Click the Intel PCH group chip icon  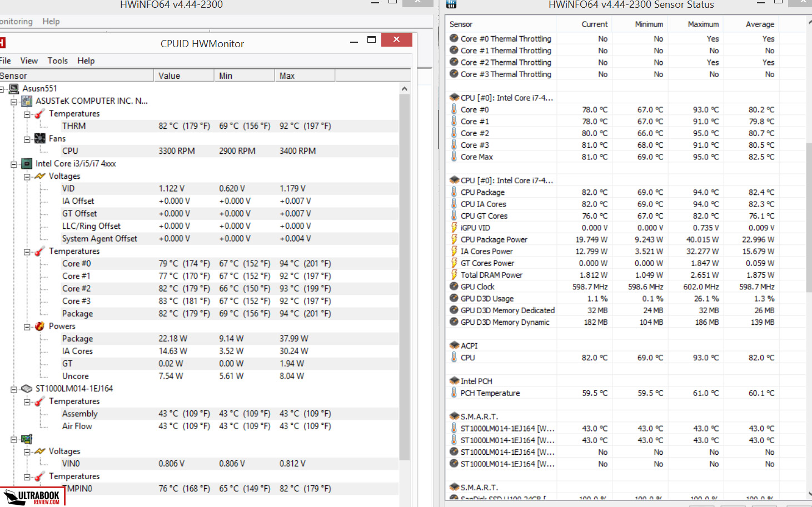coord(454,381)
